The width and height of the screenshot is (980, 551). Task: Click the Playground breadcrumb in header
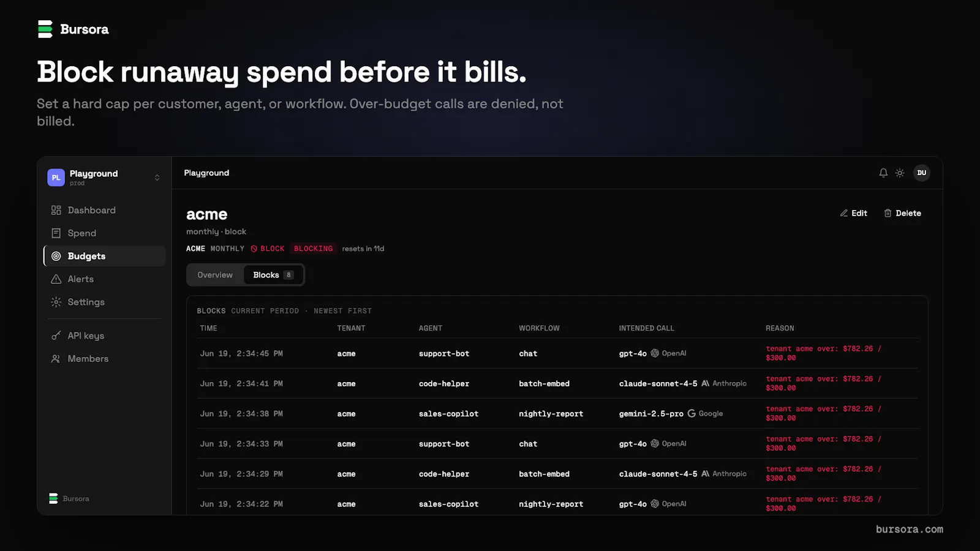pos(206,173)
